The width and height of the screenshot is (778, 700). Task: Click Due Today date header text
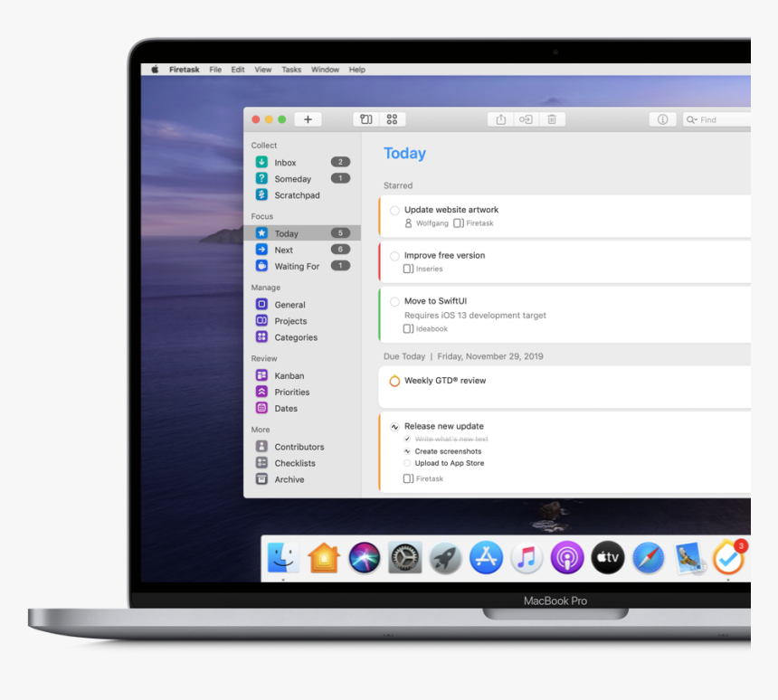coord(463,356)
